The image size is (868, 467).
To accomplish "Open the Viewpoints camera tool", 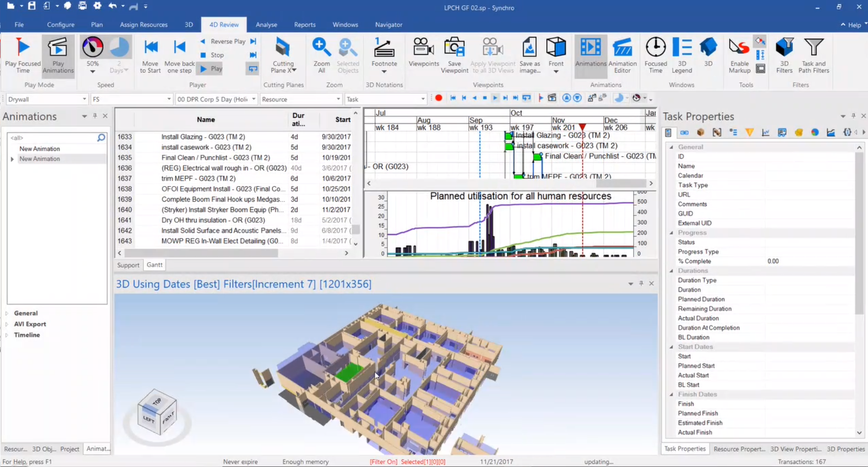I will [423, 52].
